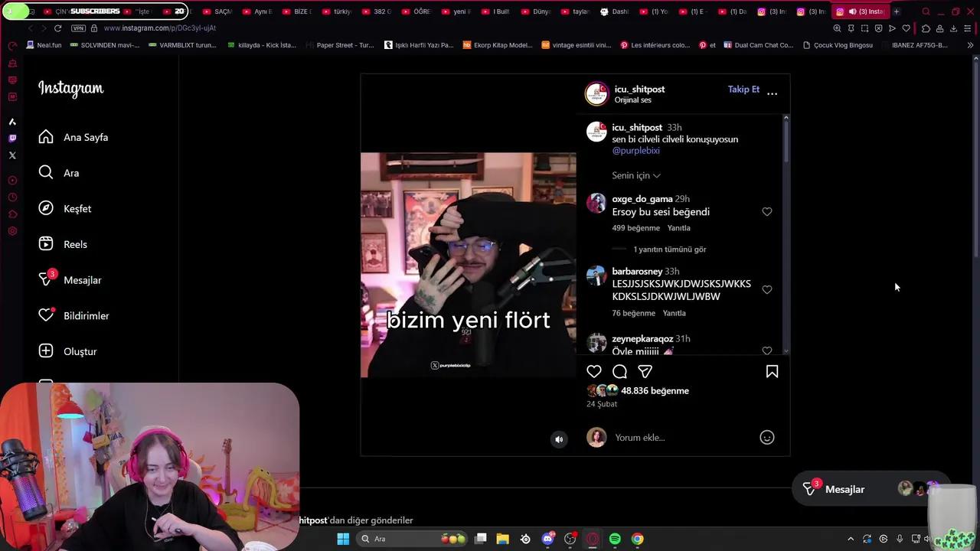Viewport: 980px width, 551px height.
Task: Open post options three-dot menu
Action: pyautogui.click(x=772, y=93)
